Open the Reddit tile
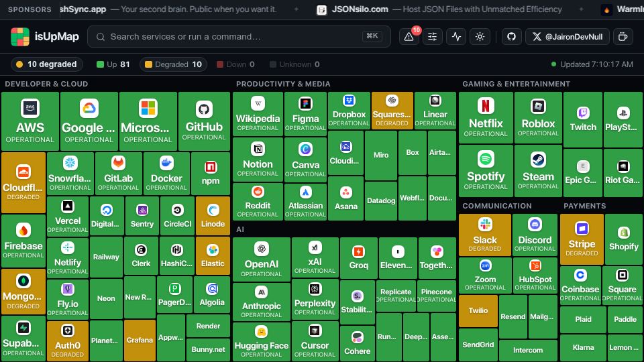The height and width of the screenshot is (362, 644). pos(258,202)
